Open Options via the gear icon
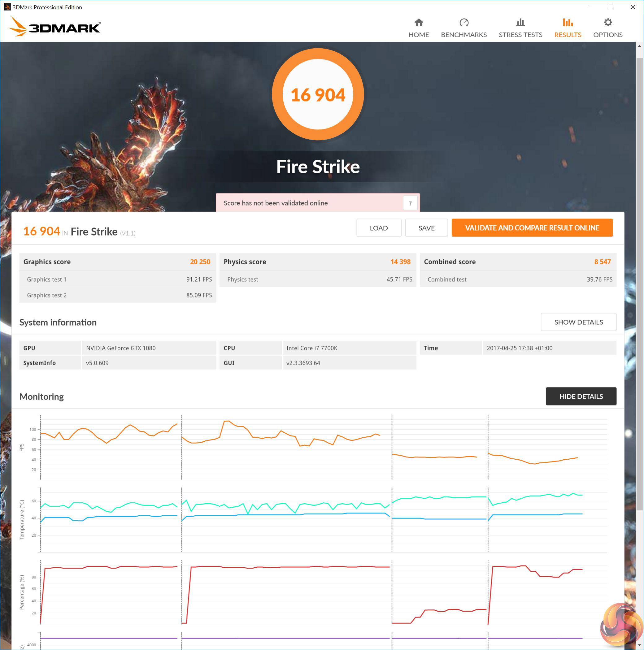The width and height of the screenshot is (644, 650). (607, 23)
